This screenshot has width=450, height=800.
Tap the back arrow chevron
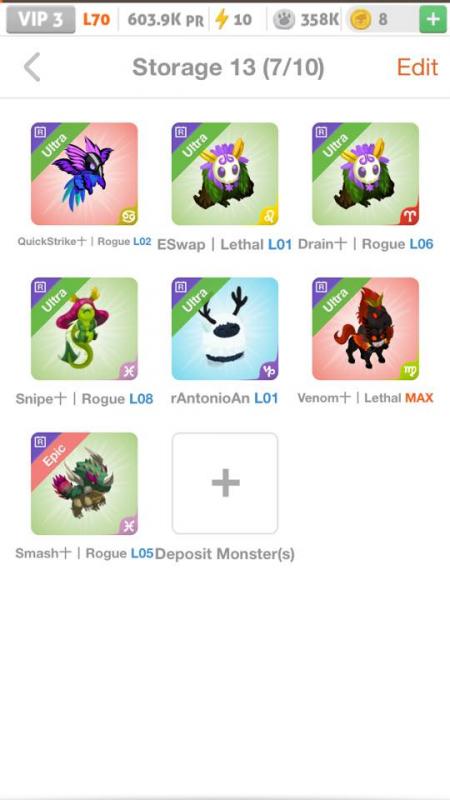pyautogui.click(x=32, y=67)
